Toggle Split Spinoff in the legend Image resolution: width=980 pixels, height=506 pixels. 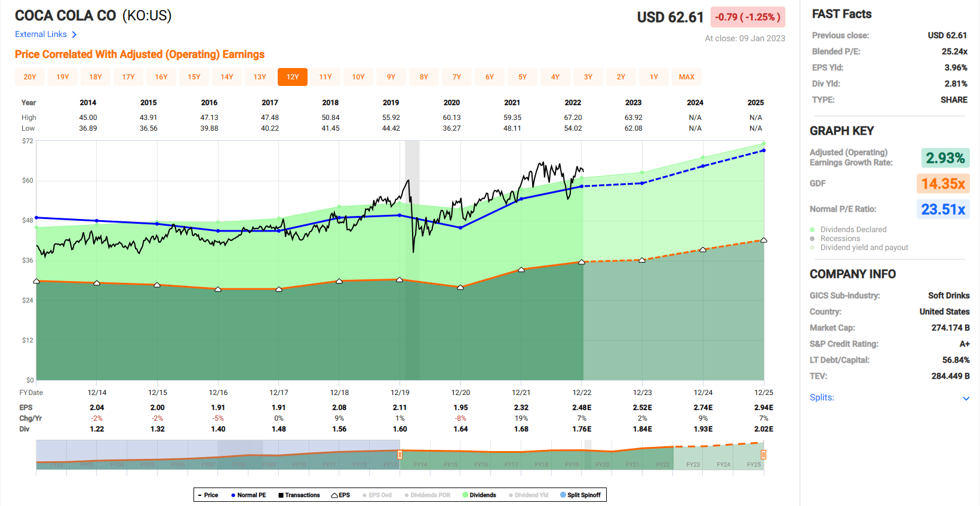580,495
